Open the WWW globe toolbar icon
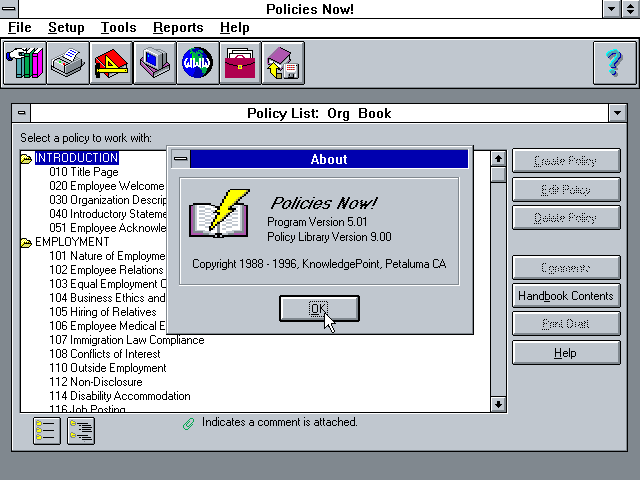Screen dimensions: 640x480 [x=198, y=63]
